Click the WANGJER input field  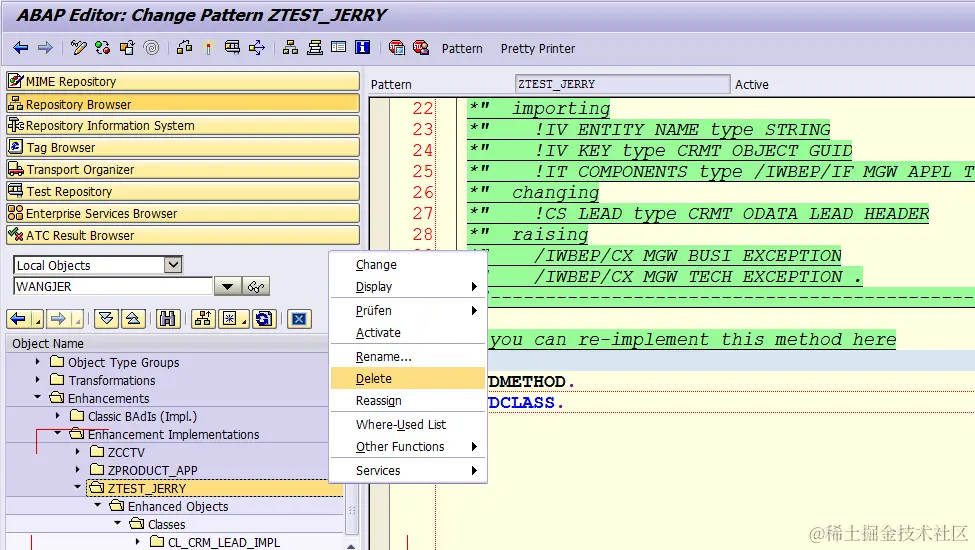click(x=113, y=286)
